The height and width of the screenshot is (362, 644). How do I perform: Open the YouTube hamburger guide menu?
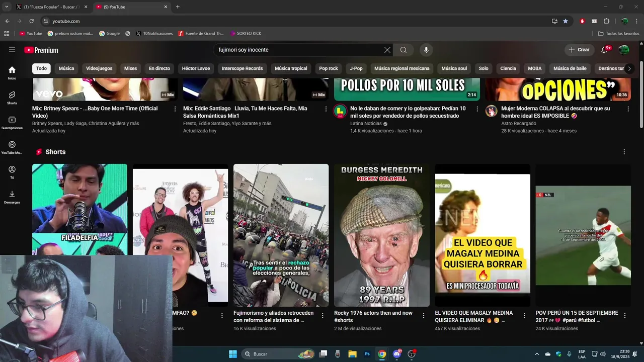pyautogui.click(x=12, y=50)
